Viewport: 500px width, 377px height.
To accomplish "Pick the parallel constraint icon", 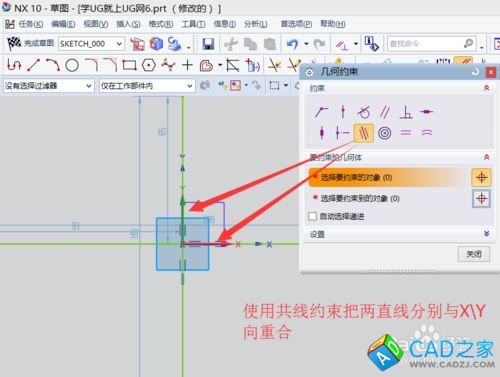I will [x=385, y=112].
